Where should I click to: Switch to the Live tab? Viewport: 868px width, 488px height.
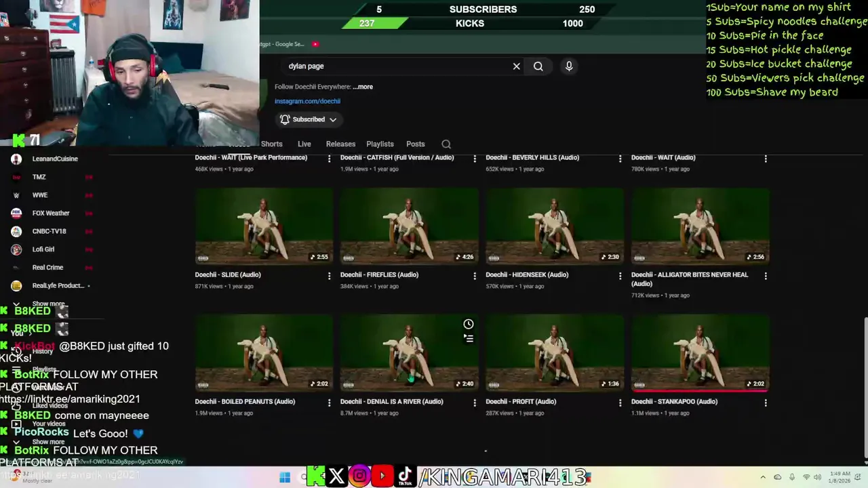[x=304, y=144]
